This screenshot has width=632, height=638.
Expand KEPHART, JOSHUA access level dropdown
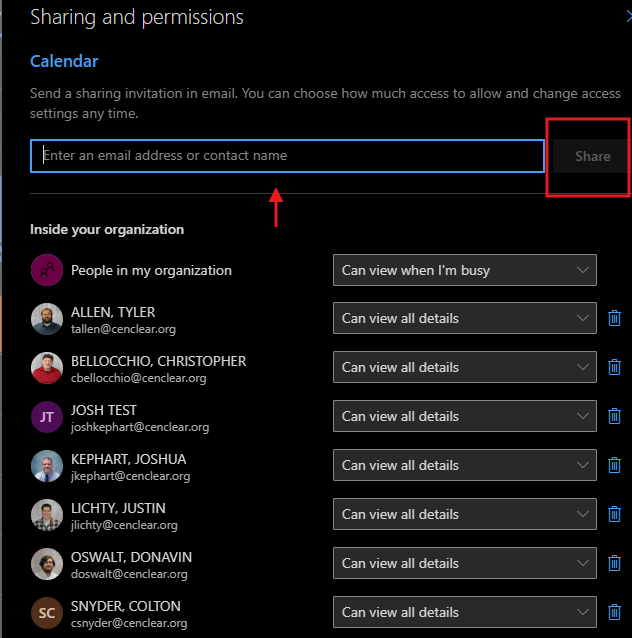pyautogui.click(x=464, y=466)
